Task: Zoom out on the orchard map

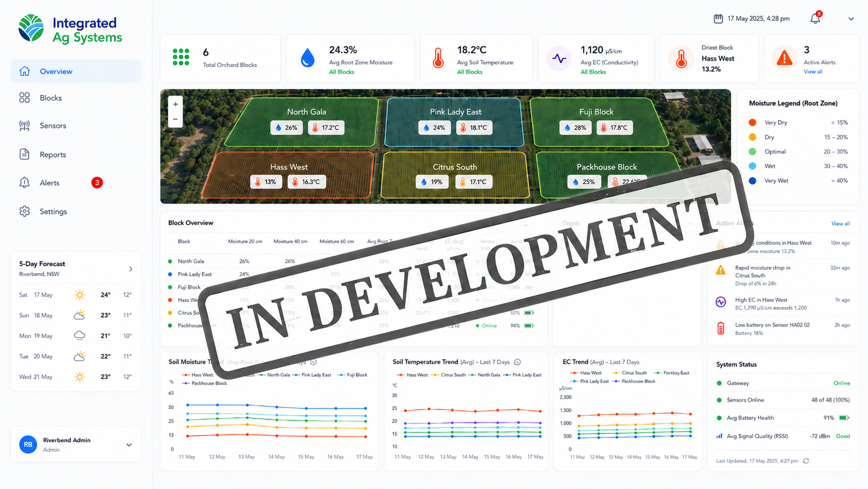Action: pos(175,119)
